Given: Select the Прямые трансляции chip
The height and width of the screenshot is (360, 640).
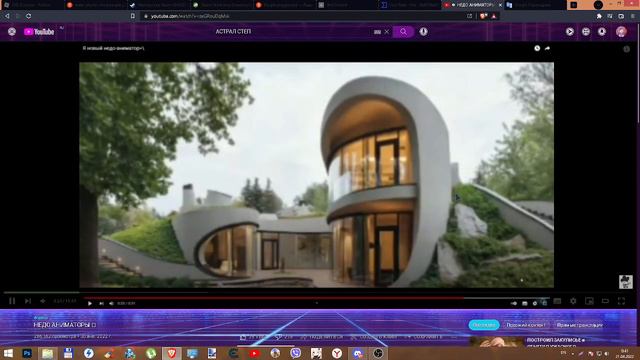Looking at the screenshot, I should coord(580,325).
